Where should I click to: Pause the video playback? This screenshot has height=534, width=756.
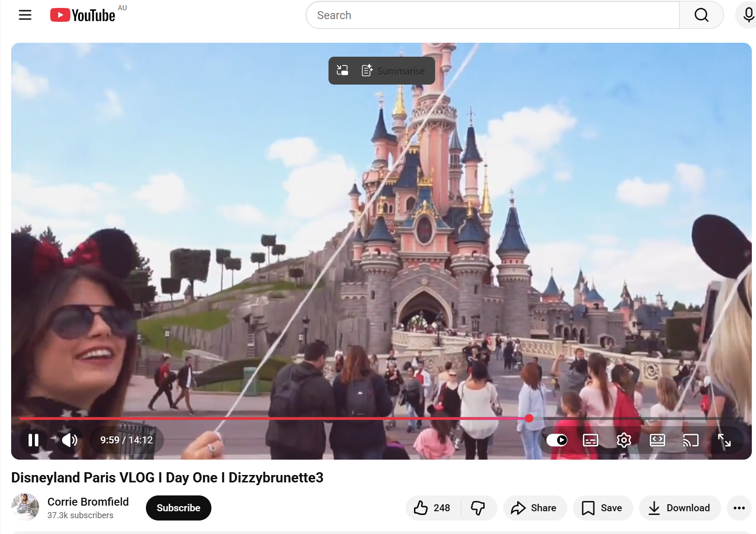33,440
